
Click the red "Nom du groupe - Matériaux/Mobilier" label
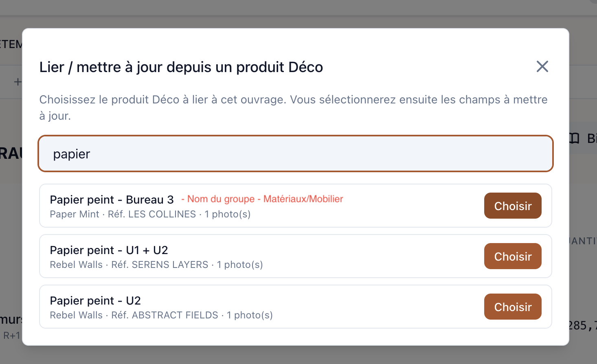pyautogui.click(x=262, y=199)
